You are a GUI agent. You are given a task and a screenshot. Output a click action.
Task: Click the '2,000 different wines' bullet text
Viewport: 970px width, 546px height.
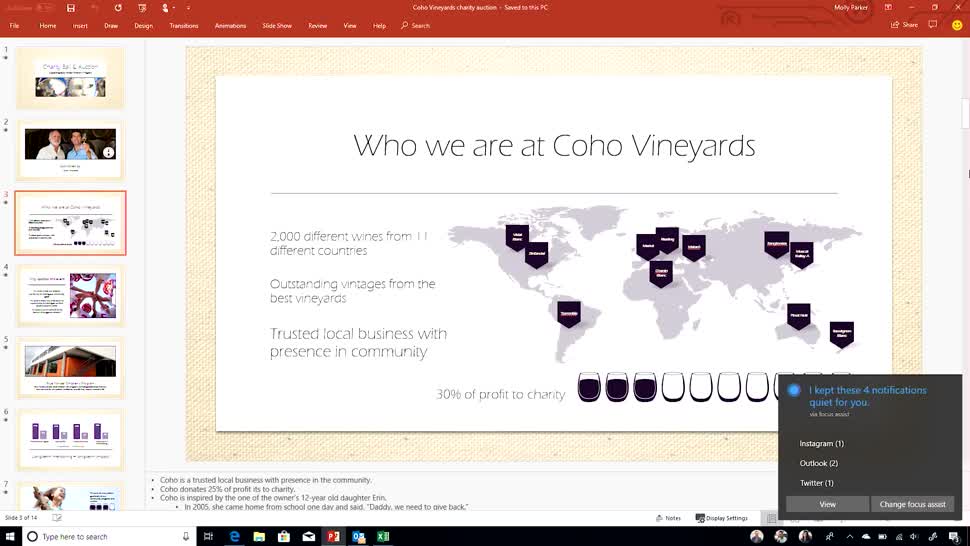[348, 243]
